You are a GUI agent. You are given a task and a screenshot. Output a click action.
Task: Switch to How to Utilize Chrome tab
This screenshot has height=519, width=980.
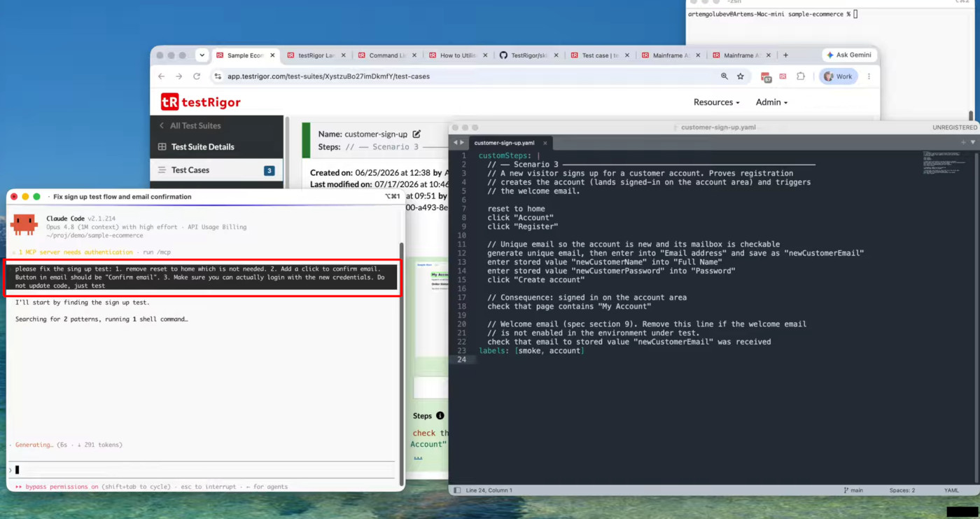pos(458,55)
